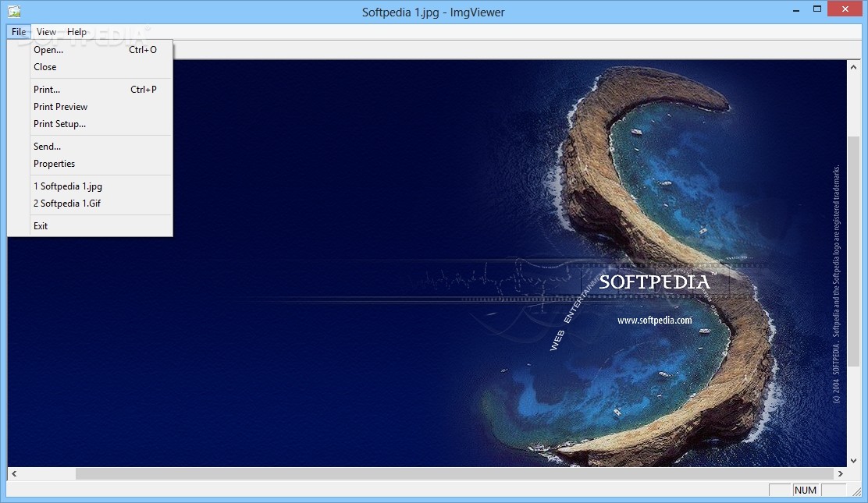Click the vertical scrollbar thumb

tap(853, 250)
